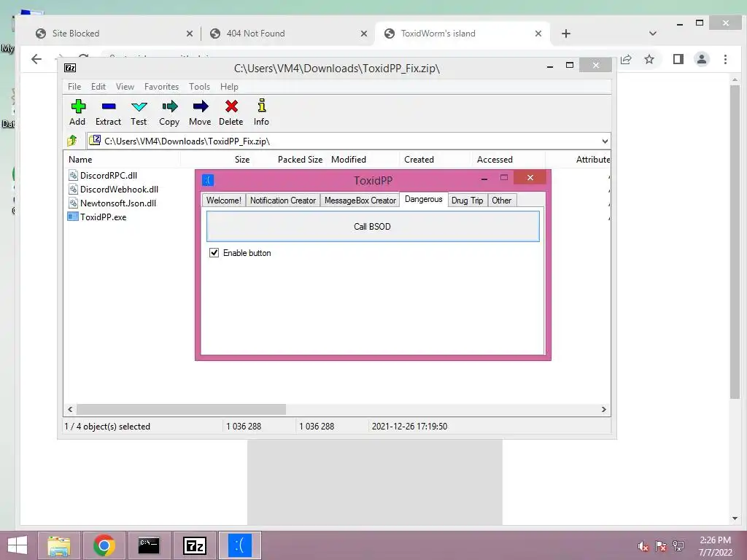Open Chrome tab search chevron
747x560 pixels.
pyautogui.click(x=653, y=34)
